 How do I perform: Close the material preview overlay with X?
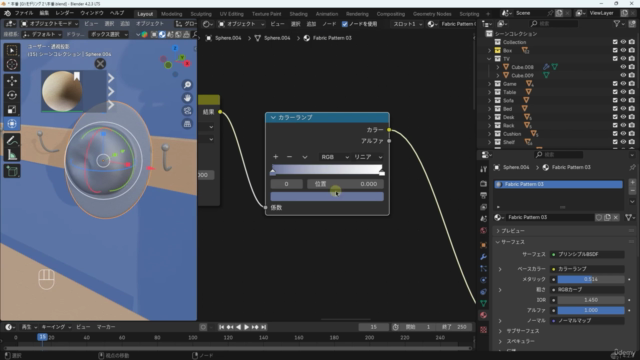pos(100,64)
